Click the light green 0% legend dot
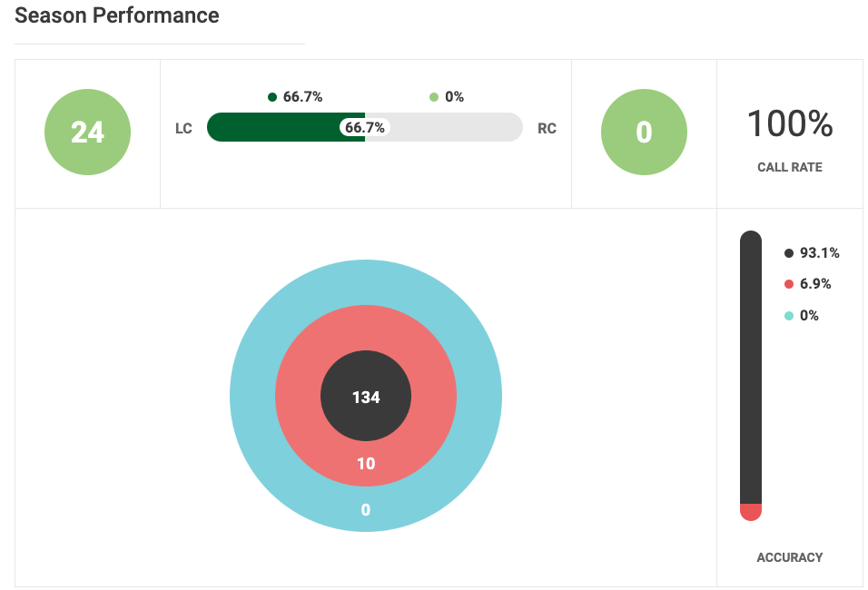The width and height of the screenshot is (868, 590). pyautogui.click(x=434, y=97)
